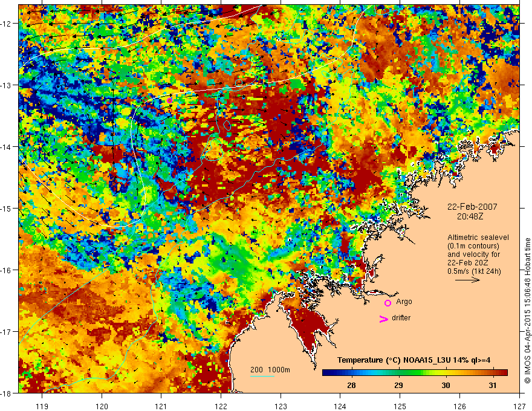Click the '22-Feb 20Z' caption line
The image size is (532, 411).
point(467,263)
